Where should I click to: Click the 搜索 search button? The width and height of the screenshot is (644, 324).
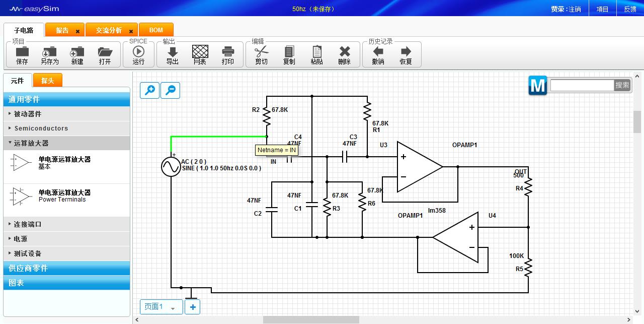[x=622, y=85]
